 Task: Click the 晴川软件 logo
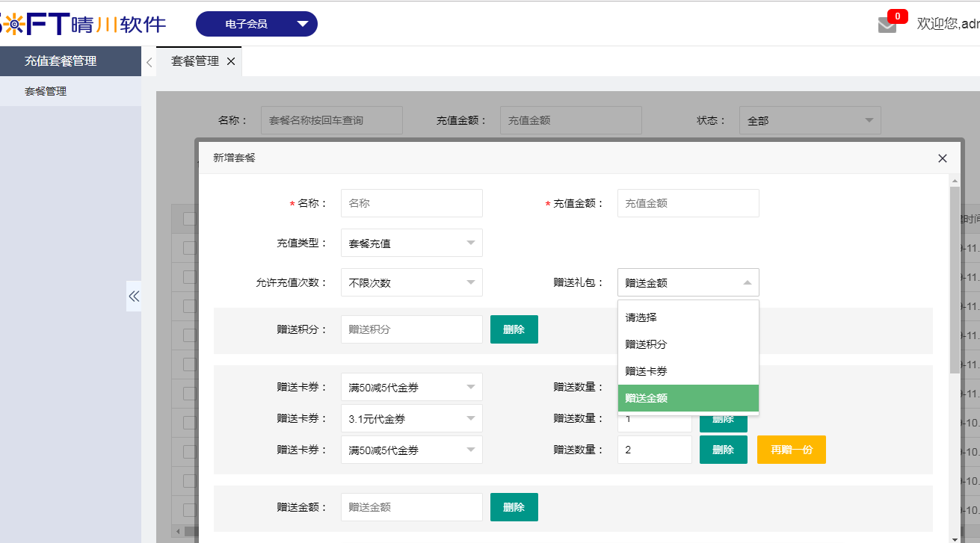pyautogui.click(x=83, y=24)
